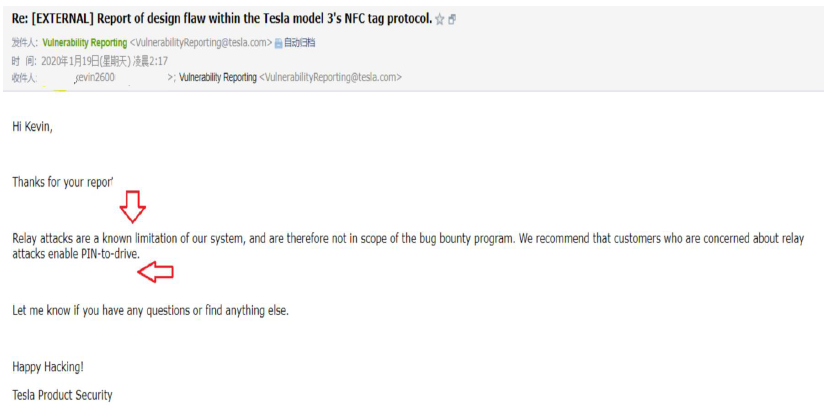
Task: Click the "Thanks for your report" line
Action: pyautogui.click(x=62, y=182)
